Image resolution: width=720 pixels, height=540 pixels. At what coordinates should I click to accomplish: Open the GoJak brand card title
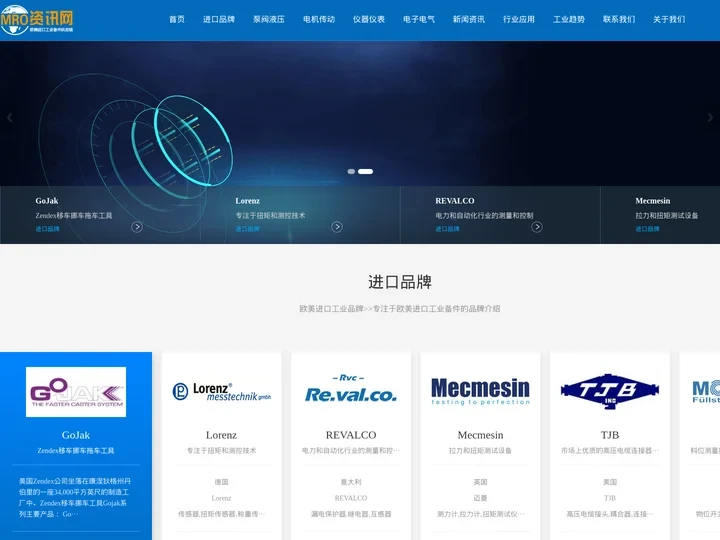(76, 435)
